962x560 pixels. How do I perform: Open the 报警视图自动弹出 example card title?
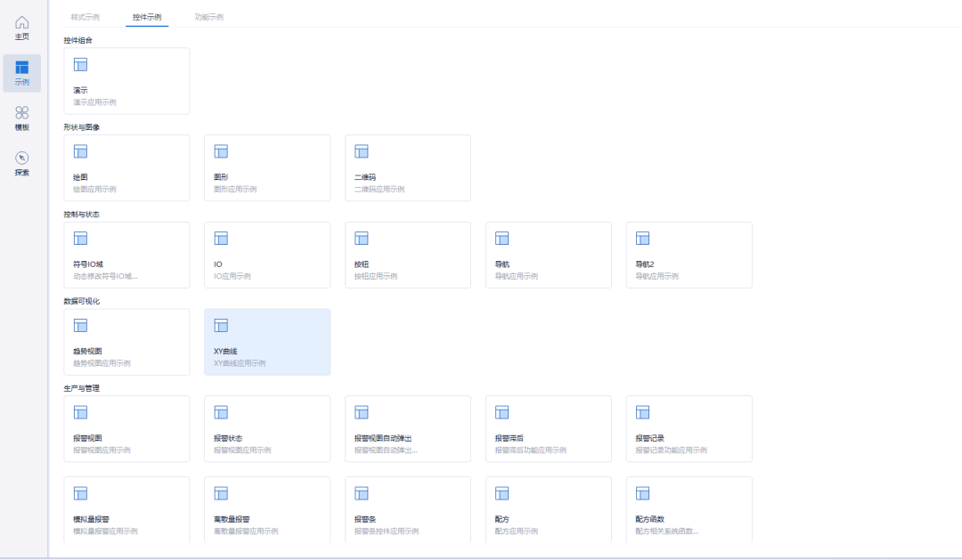[383, 439]
